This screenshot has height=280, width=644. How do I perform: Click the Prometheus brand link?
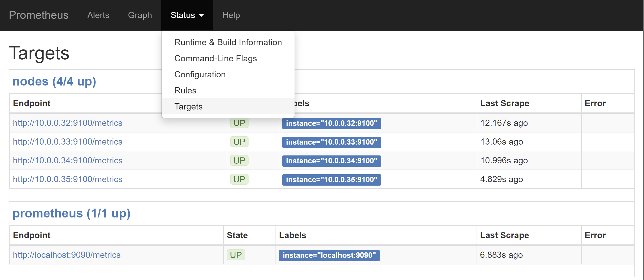[39, 15]
